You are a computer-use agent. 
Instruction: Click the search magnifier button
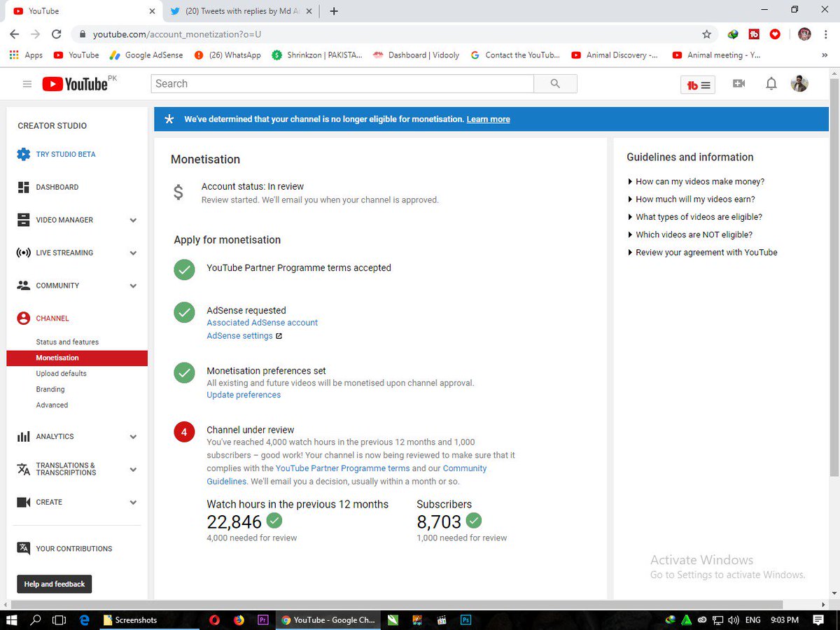coord(555,84)
